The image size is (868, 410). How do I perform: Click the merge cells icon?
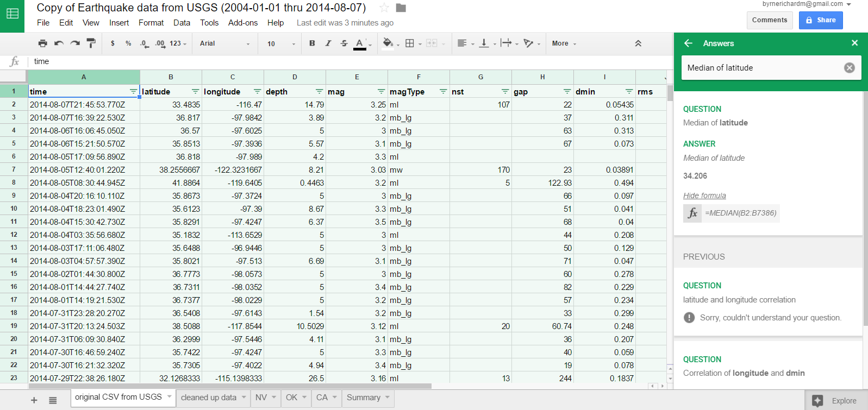tap(432, 43)
